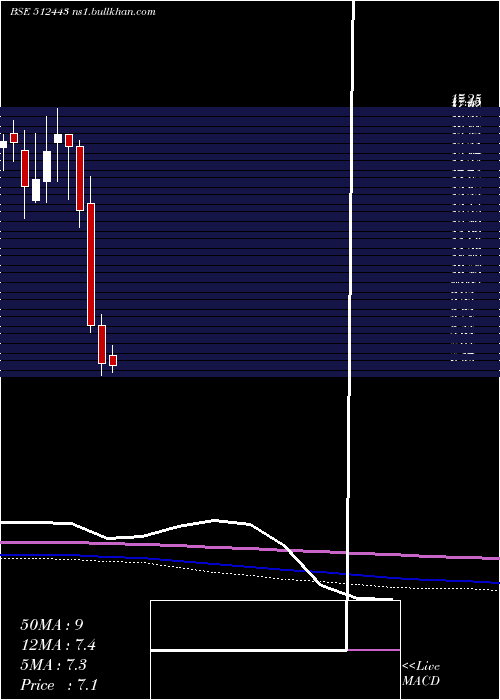Select the tallest red candlestick in the price drop
The width and height of the screenshot is (500, 700).
[91, 264]
